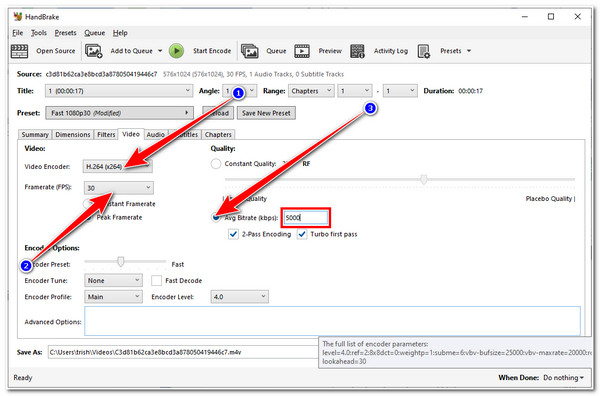Open the Tools menu
Image resolution: width=600 pixels, height=396 pixels.
click(39, 33)
